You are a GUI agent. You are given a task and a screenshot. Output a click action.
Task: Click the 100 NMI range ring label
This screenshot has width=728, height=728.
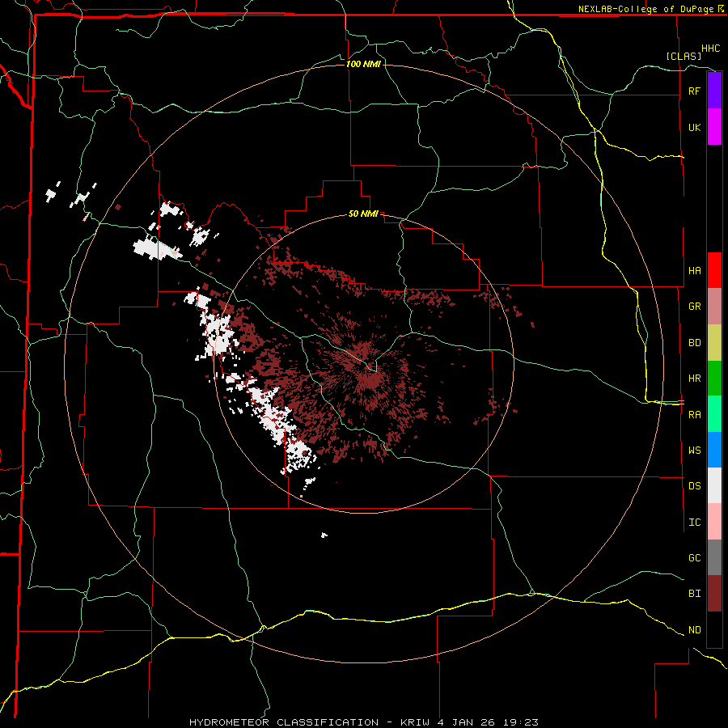(x=363, y=64)
